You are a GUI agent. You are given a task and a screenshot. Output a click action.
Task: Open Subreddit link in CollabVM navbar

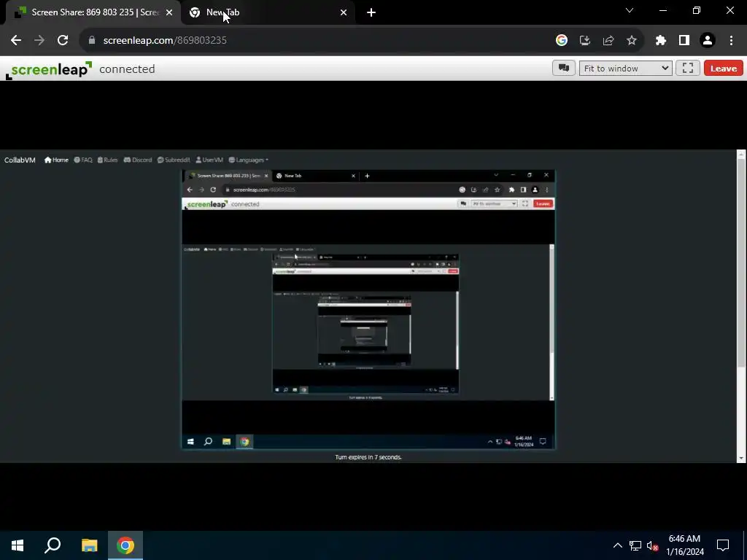click(x=174, y=160)
